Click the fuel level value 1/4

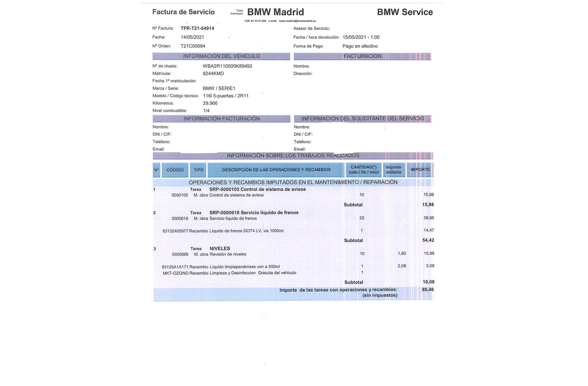click(x=206, y=111)
